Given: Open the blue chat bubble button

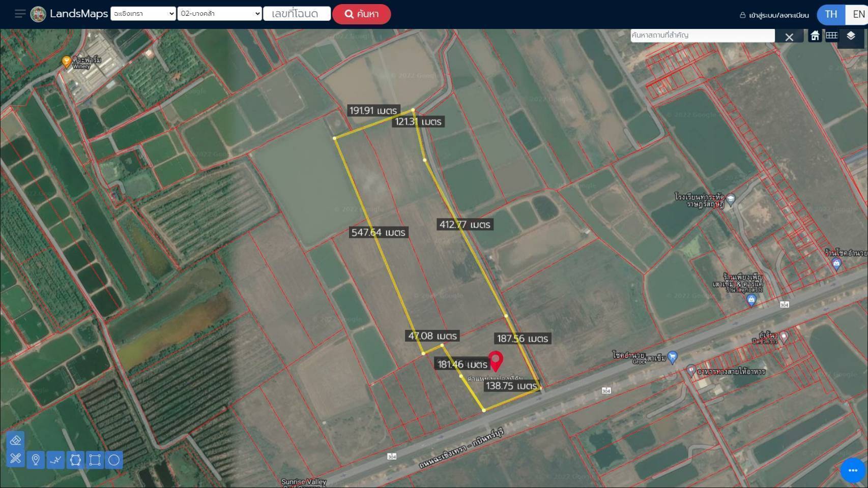Looking at the screenshot, I should [x=853, y=470].
